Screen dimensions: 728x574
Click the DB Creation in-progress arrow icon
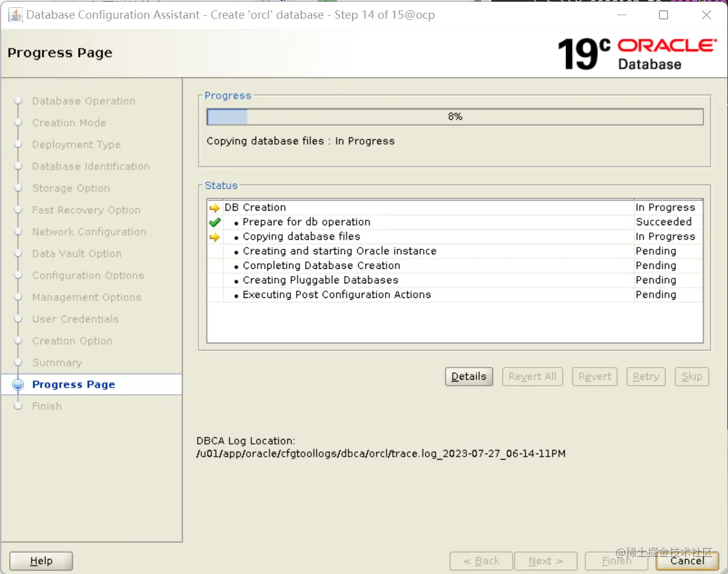tap(215, 208)
